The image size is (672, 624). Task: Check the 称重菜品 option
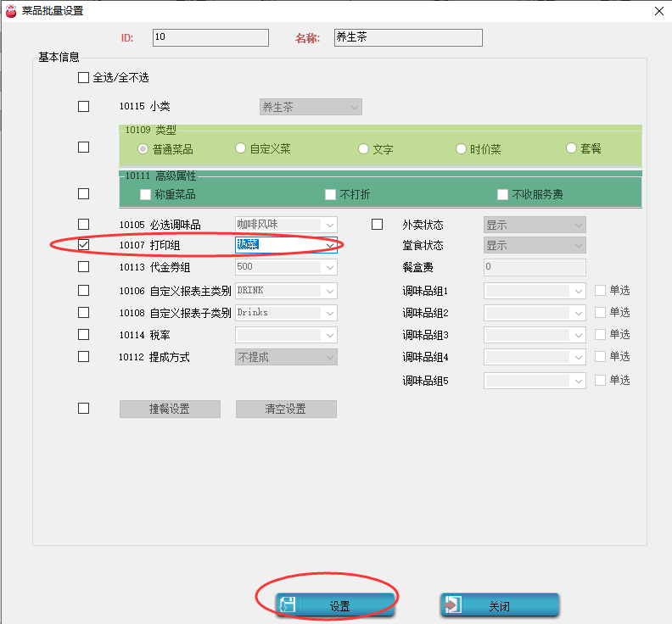point(145,194)
